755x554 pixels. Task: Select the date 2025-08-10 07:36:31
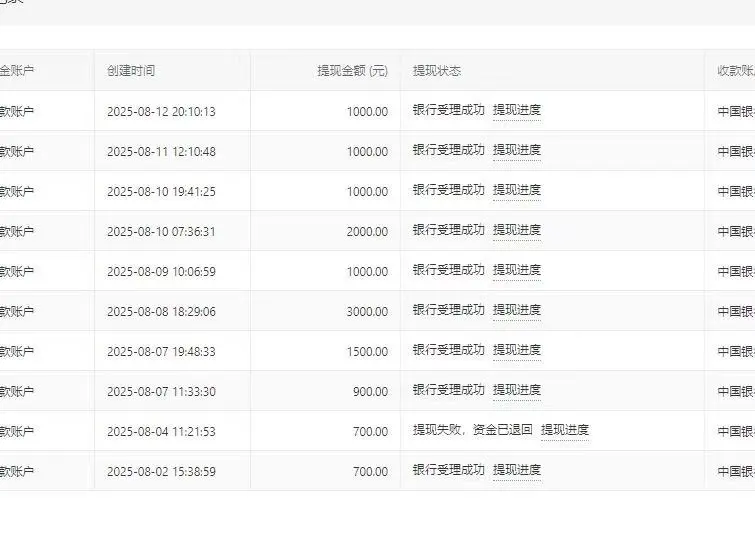click(x=161, y=232)
